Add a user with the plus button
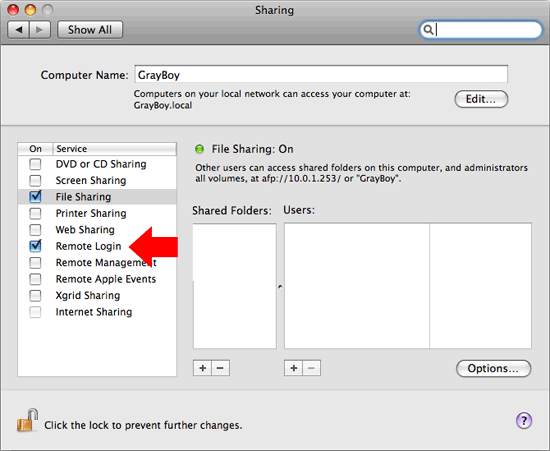 (x=294, y=368)
